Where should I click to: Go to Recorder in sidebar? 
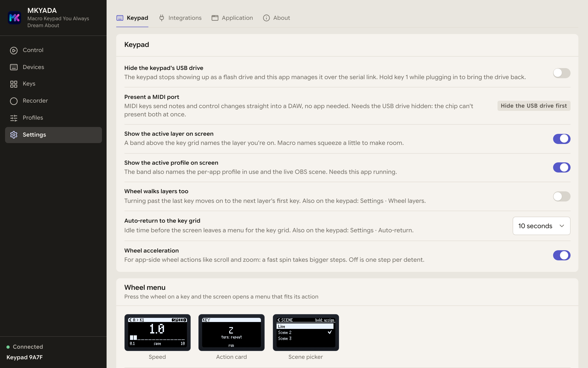[35, 101]
